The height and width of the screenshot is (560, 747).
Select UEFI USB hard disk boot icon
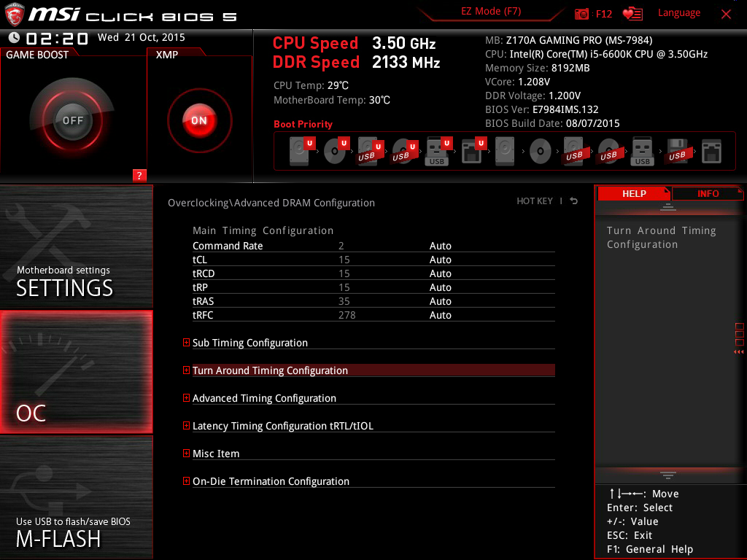tap(371, 151)
